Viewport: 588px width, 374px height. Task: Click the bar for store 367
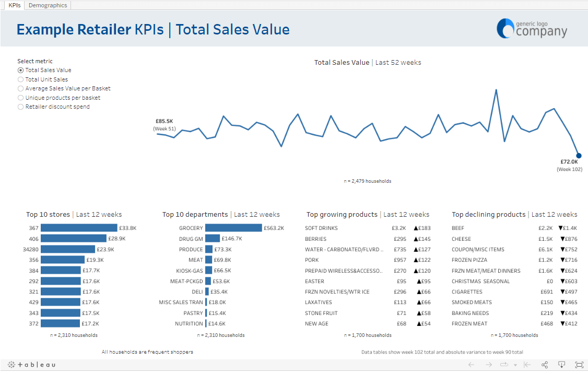79,228
